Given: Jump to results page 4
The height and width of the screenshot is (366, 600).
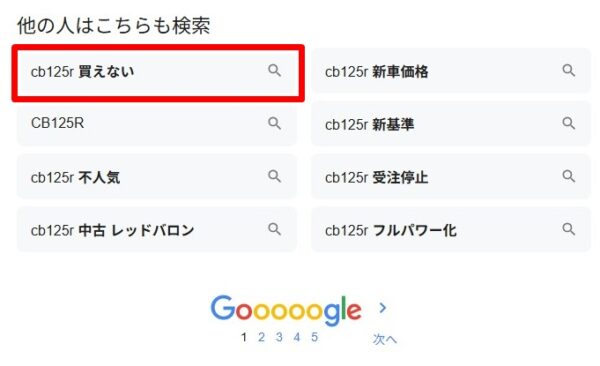Looking at the screenshot, I should pos(297,337).
